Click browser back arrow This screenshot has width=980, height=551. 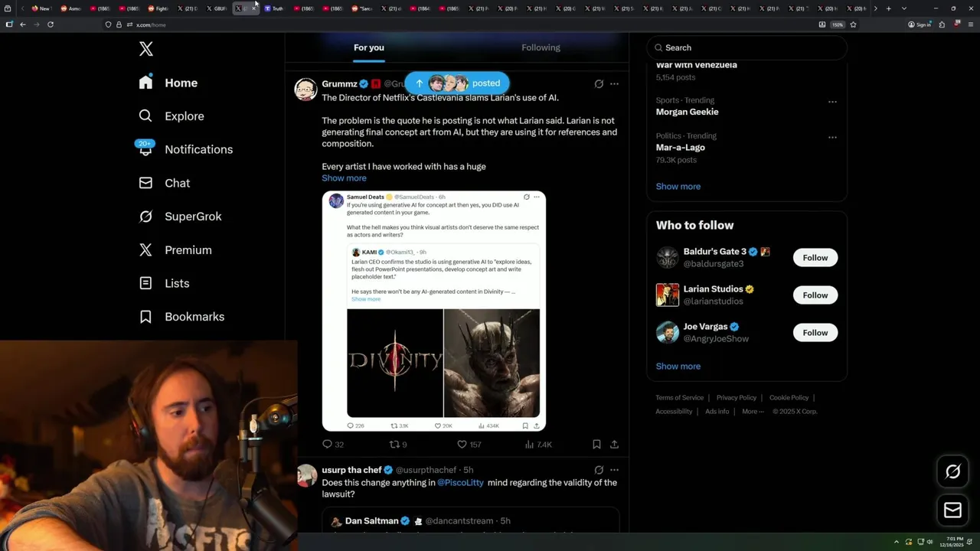coord(23,24)
